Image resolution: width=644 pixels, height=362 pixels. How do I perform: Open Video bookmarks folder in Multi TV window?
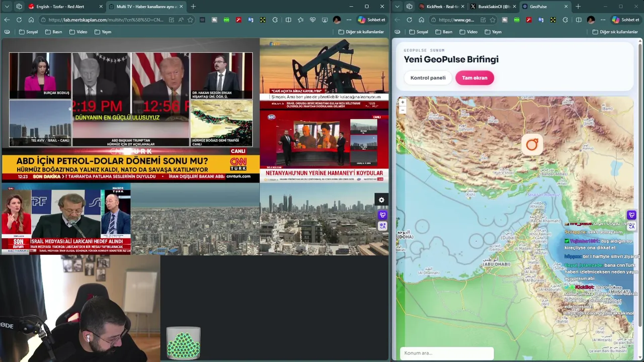78,32
